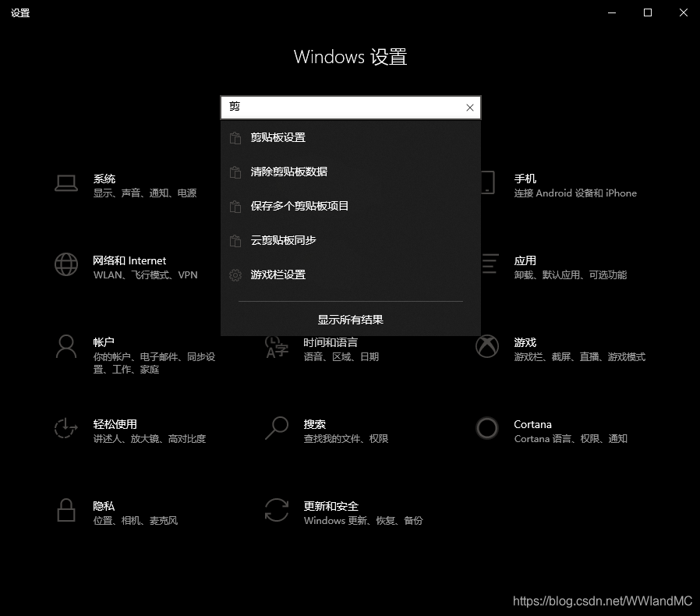This screenshot has height=616, width=700.
Task: Select 保存多个剪贴板项目 suggestion
Action: (351, 207)
